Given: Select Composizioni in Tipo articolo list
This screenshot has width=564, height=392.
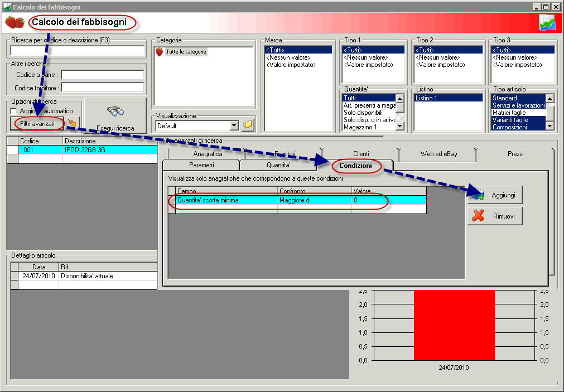Looking at the screenshot, I should pyautogui.click(x=518, y=127).
